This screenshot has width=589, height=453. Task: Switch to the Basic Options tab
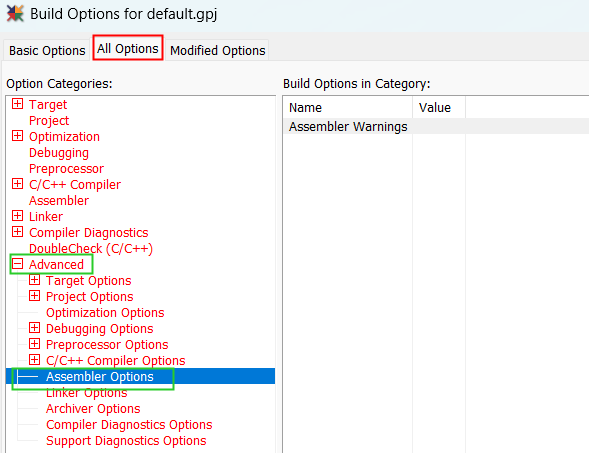(47, 50)
